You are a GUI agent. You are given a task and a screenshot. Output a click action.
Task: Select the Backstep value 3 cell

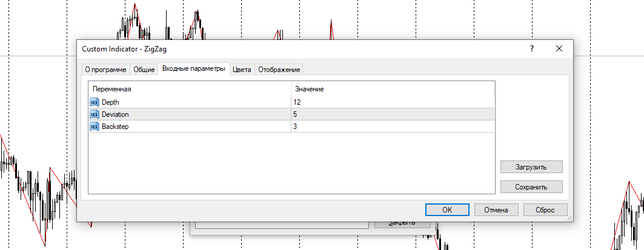click(392, 127)
